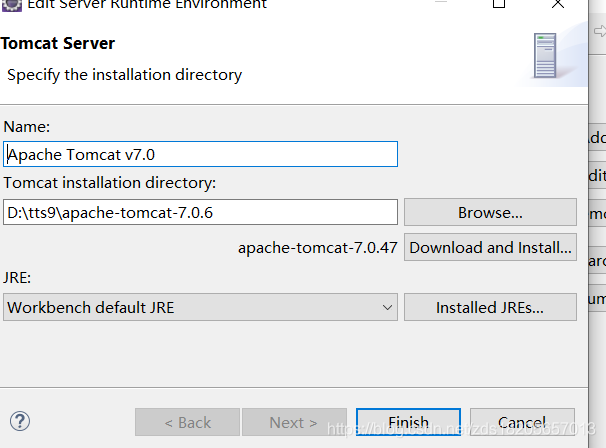Maximize the Edit Server Runtime Environment window
606x448 pixels.
(499, 3)
